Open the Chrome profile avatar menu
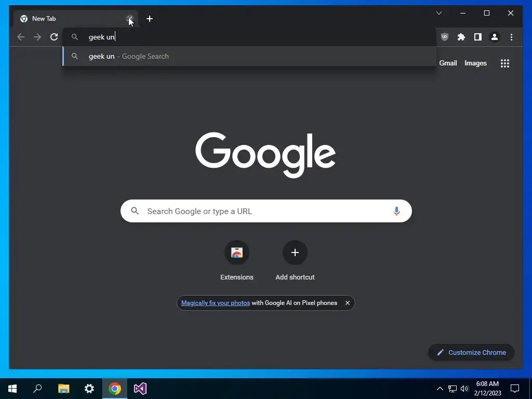532x399 pixels. click(x=495, y=37)
